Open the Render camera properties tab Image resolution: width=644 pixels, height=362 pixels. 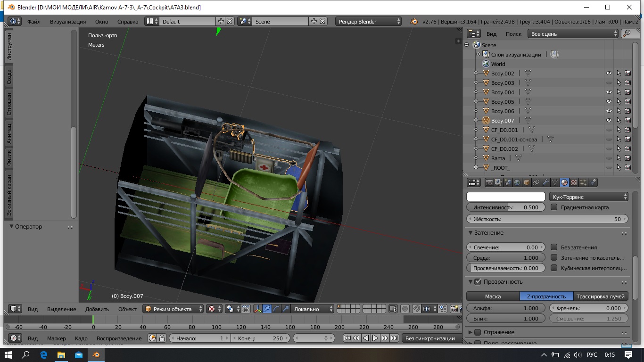click(489, 182)
